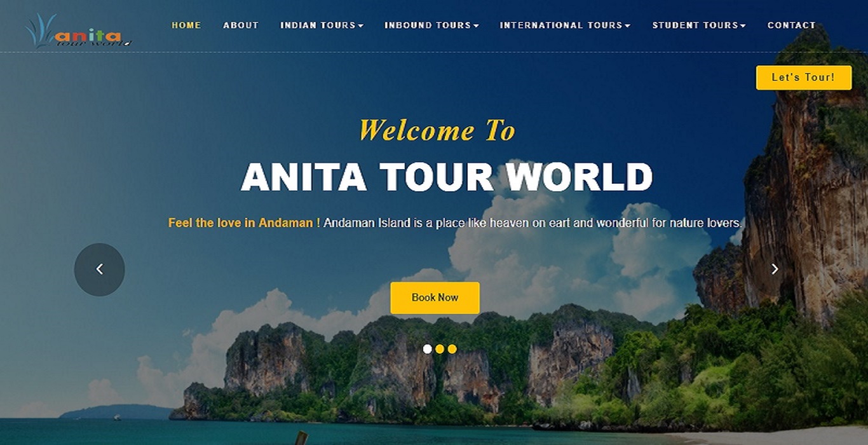Select the second carousel dot
This screenshot has height=445, width=868.
click(x=440, y=349)
